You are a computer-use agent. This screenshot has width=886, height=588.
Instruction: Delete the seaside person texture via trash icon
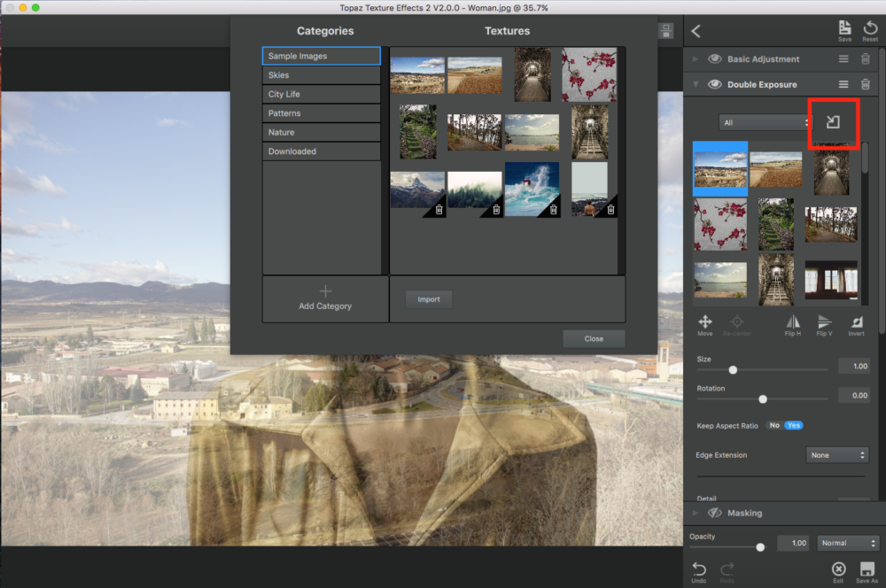point(610,210)
